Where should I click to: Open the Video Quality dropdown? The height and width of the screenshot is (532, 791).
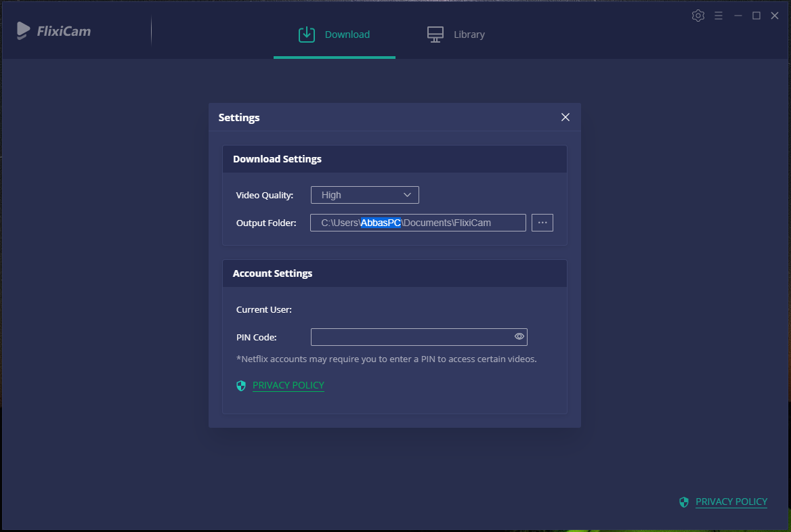365,195
